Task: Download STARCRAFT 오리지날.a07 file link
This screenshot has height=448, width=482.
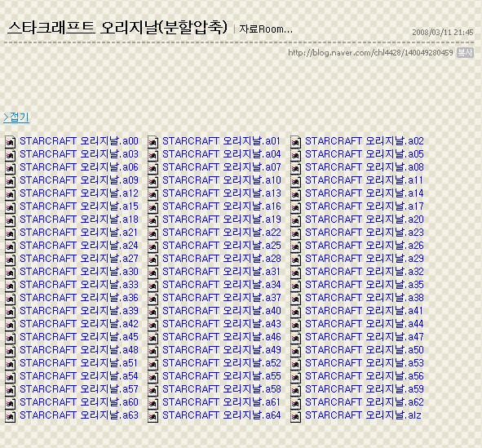Action: [x=222, y=167]
